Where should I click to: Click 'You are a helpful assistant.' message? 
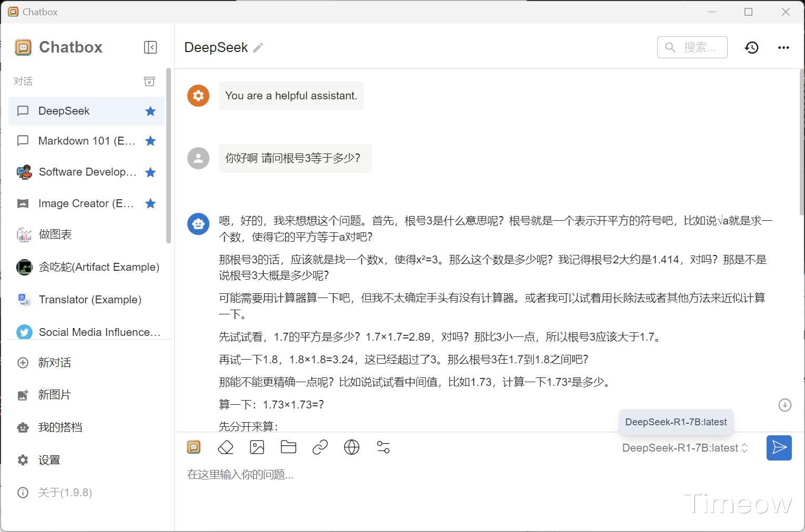tap(291, 96)
